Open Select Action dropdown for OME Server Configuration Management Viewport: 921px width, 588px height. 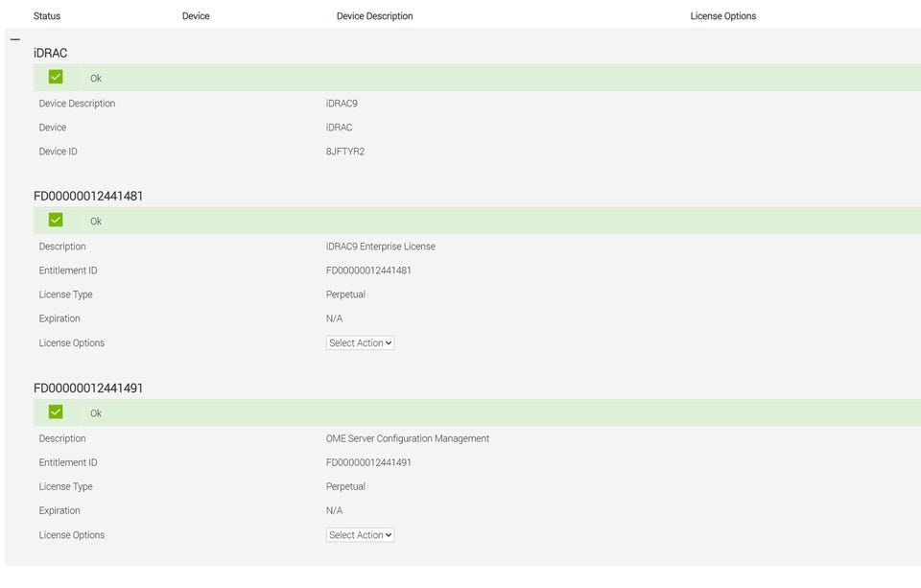tap(360, 535)
